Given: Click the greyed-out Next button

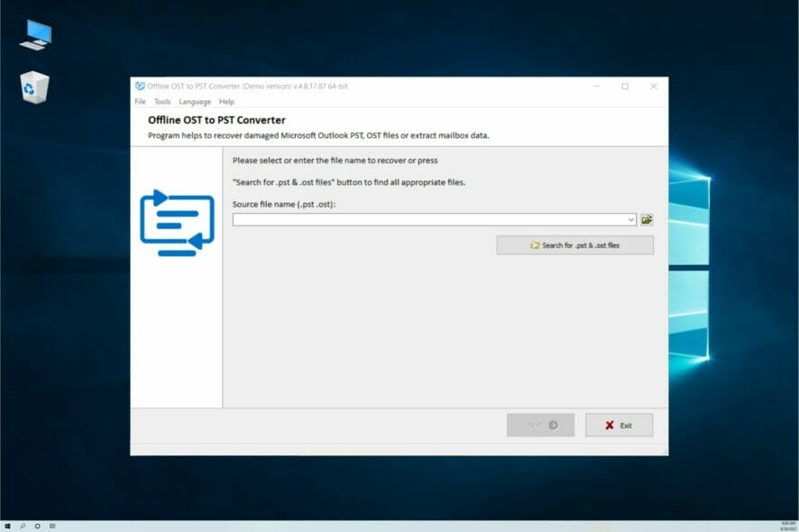Looking at the screenshot, I should (x=541, y=425).
